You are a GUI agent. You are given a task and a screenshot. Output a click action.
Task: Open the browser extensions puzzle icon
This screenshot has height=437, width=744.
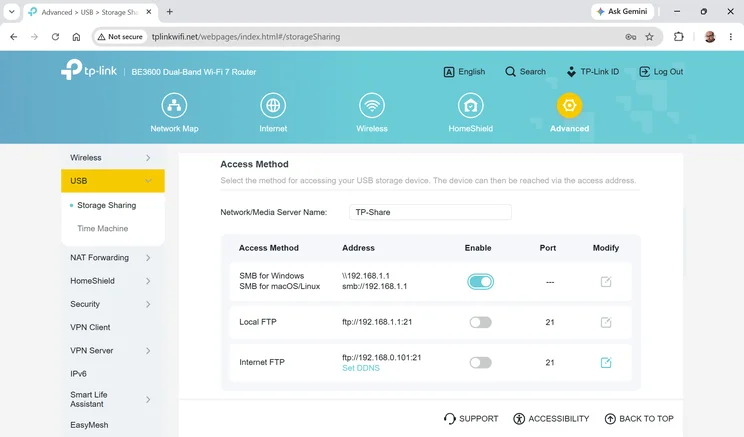point(679,37)
